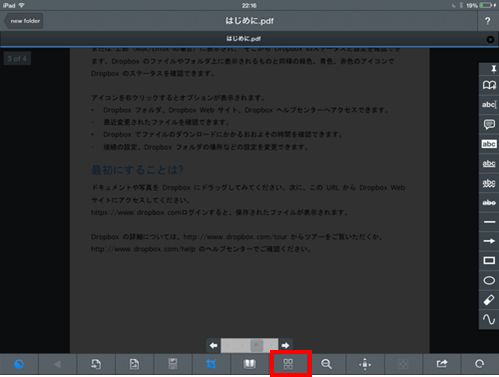Pin the annotation toolbar
Viewport: 499px width, 377px height.
click(493, 69)
